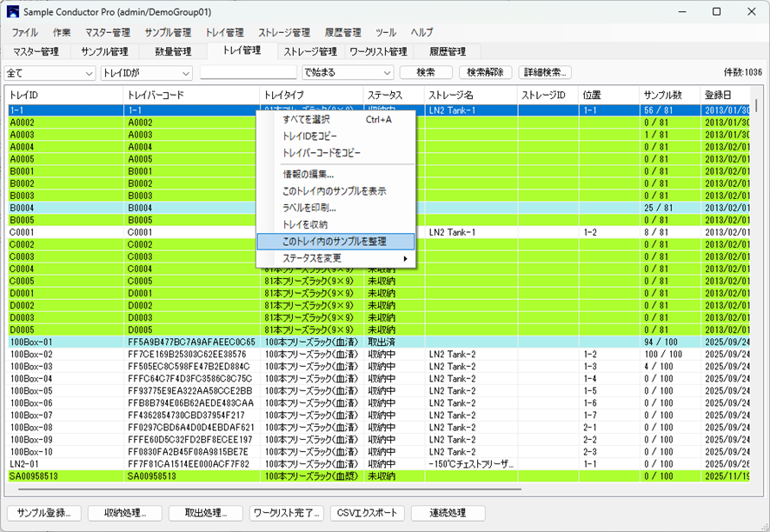Open the 'トレイIDが' search field dropdown
770x532 pixels.
pos(146,73)
